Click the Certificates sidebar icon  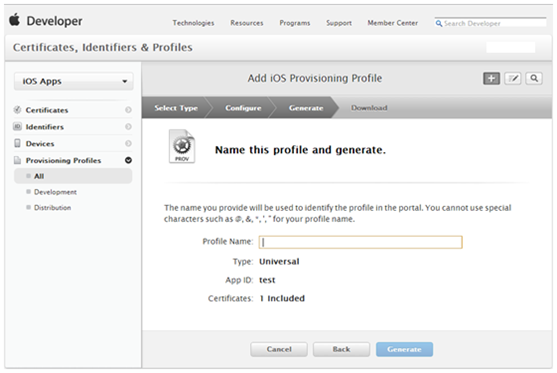pyautogui.click(x=17, y=110)
